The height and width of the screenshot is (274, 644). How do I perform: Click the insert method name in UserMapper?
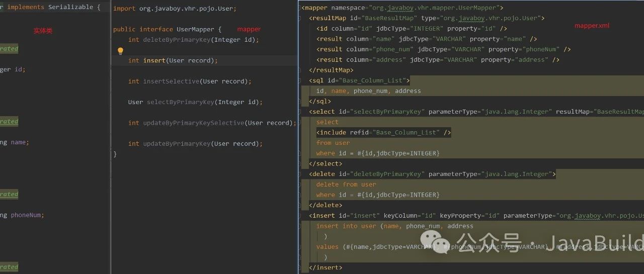[154, 60]
